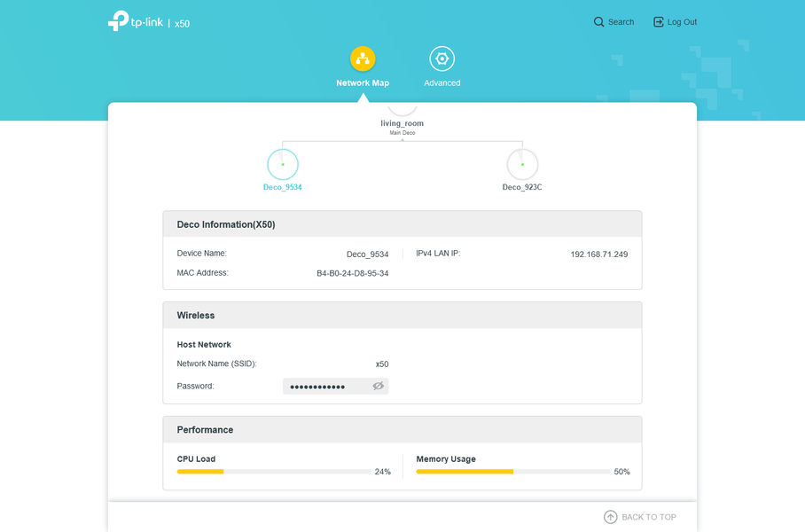Select the MAC address B4-B0-24-D8-95-34
This screenshot has width=805, height=532.
tap(352, 274)
